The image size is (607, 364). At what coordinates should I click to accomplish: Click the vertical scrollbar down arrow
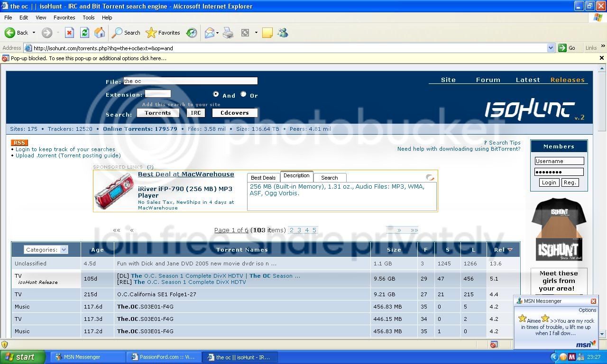tap(603, 334)
